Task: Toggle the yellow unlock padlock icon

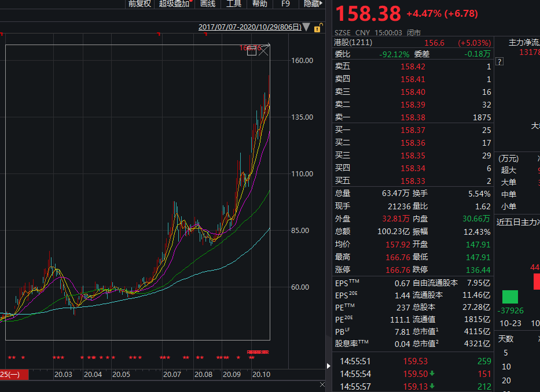Action: tap(318, 28)
